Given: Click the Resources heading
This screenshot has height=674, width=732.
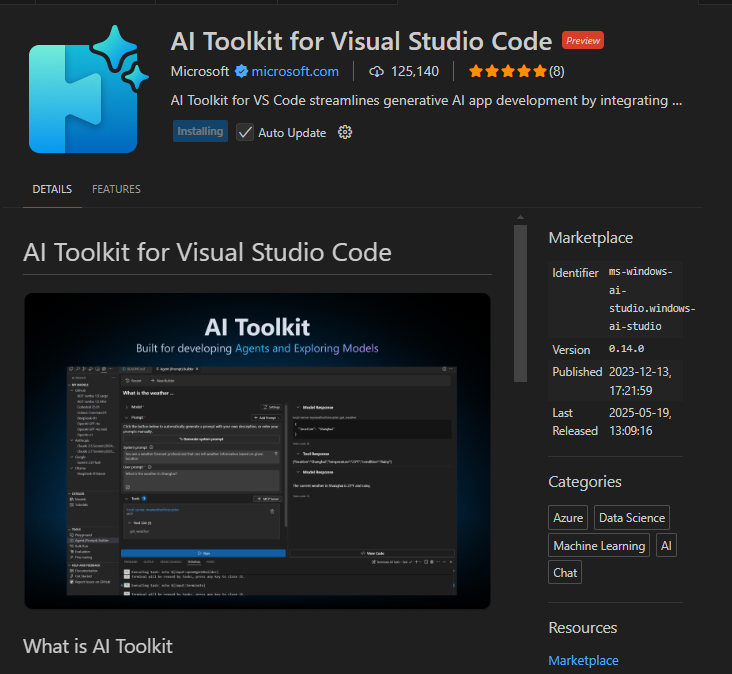Looking at the screenshot, I should coord(583,628).
